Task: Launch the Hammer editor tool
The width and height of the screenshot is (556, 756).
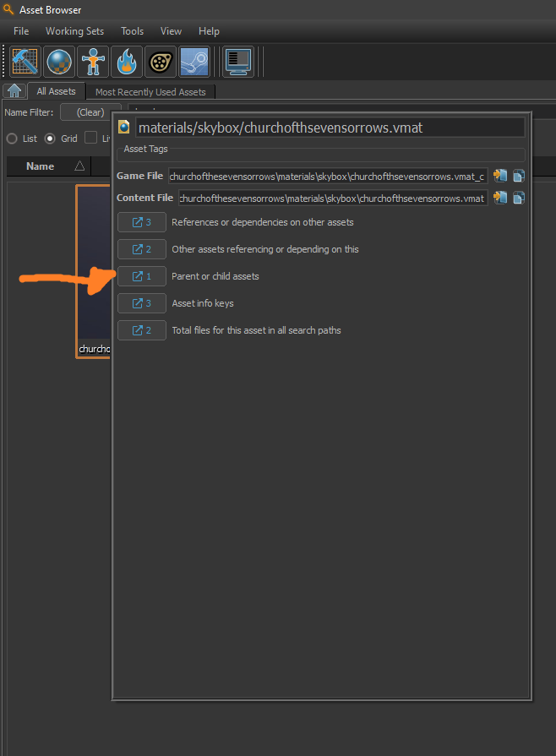Action: pos(25,61)
